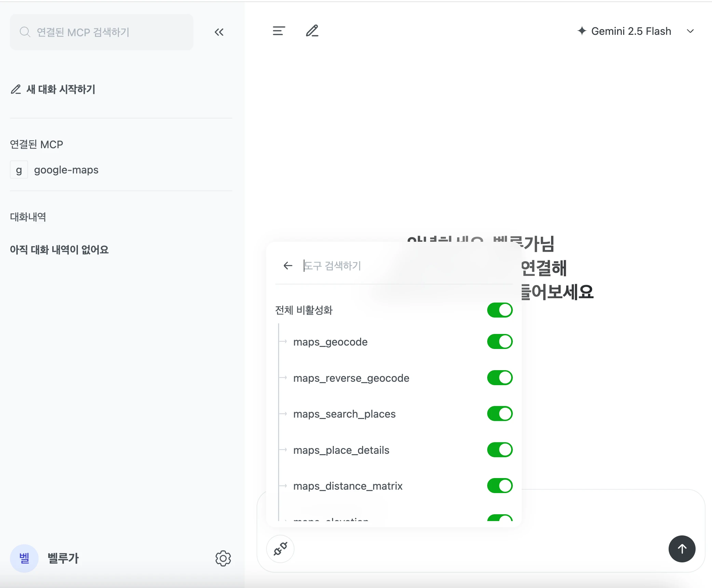
Task: Click the maps_geocode label
Action: pyautogui.click(x=330, y=342)
